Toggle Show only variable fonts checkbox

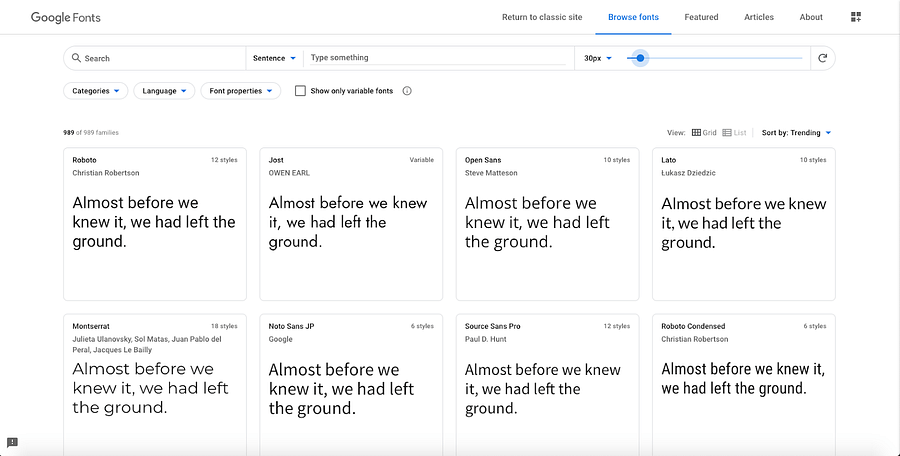(300, 91)
